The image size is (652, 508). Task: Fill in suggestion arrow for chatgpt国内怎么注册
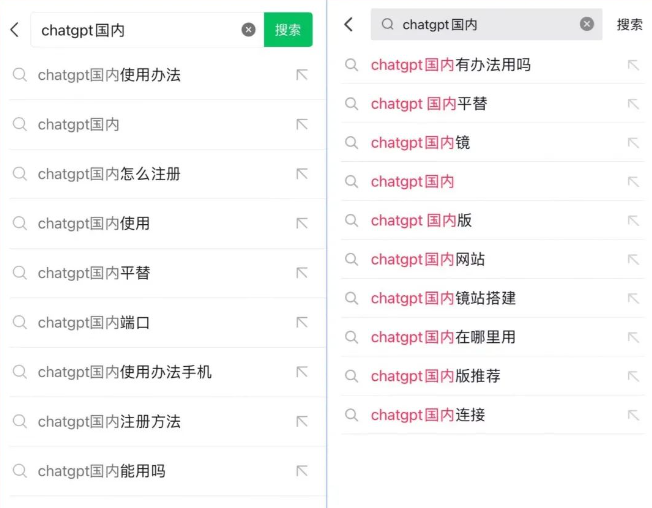tap(302, 174)
